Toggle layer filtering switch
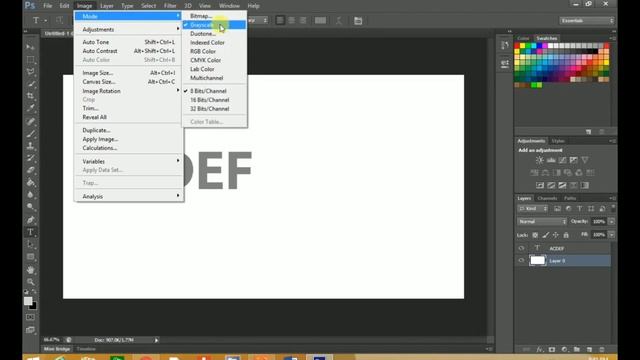 click(x=613, y=208)
